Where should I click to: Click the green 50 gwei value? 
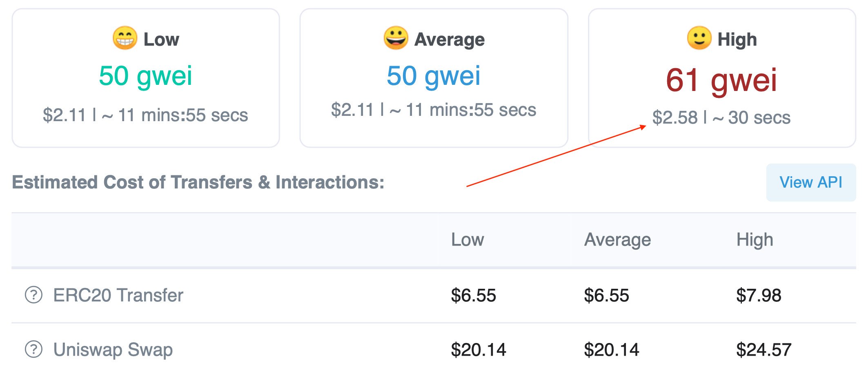click(145, 76)
